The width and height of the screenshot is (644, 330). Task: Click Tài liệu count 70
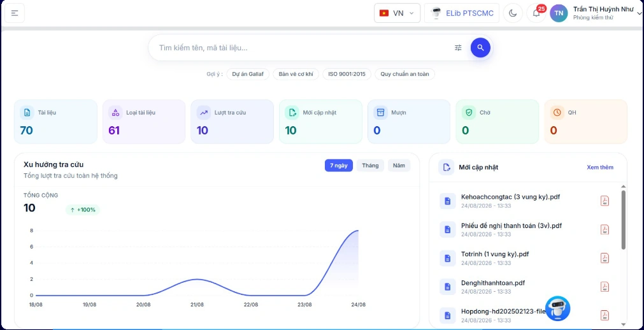(x=26, y=131)
